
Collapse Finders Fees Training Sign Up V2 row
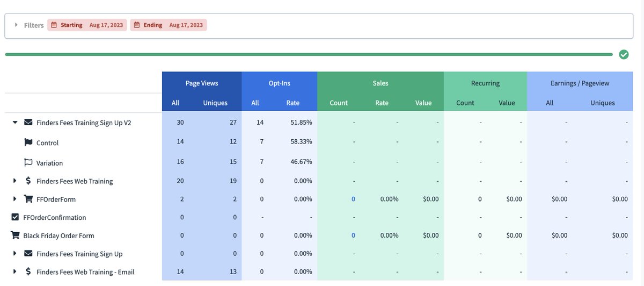point(15,123)
